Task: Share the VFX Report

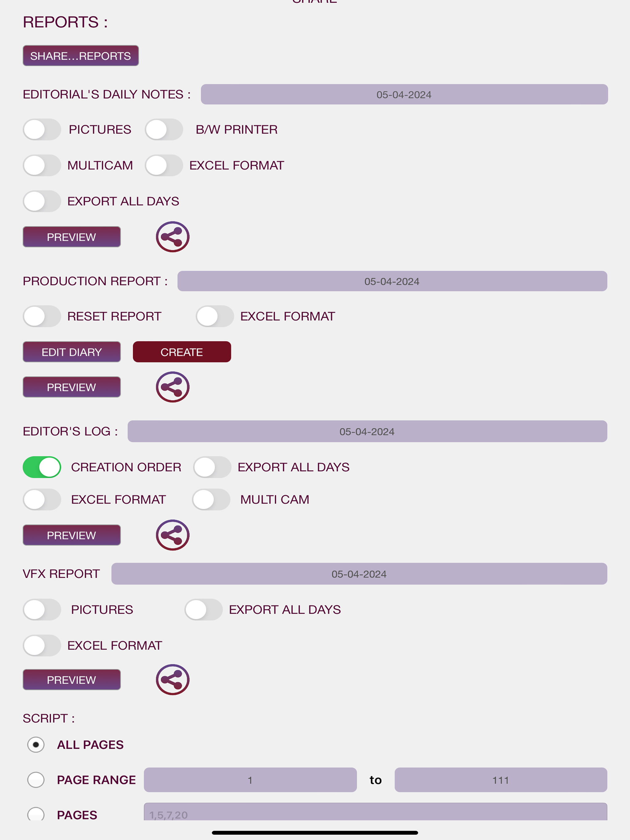Action: [x=172, y=680]
